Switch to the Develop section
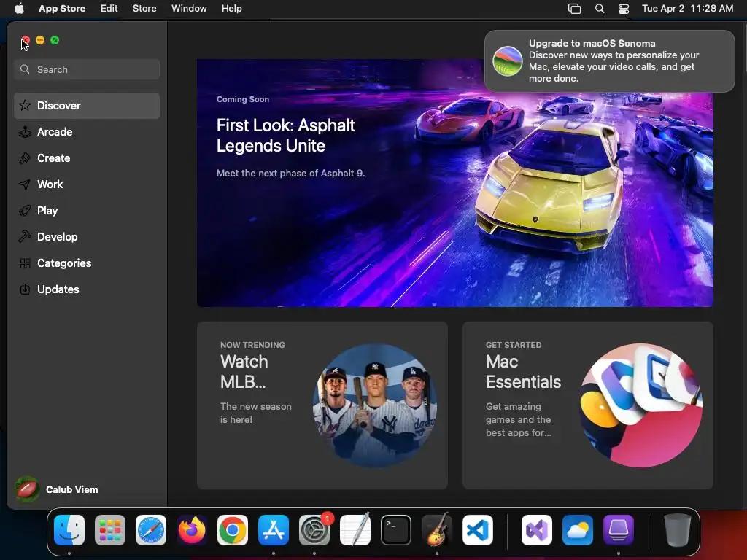 [x=87, y=237]
